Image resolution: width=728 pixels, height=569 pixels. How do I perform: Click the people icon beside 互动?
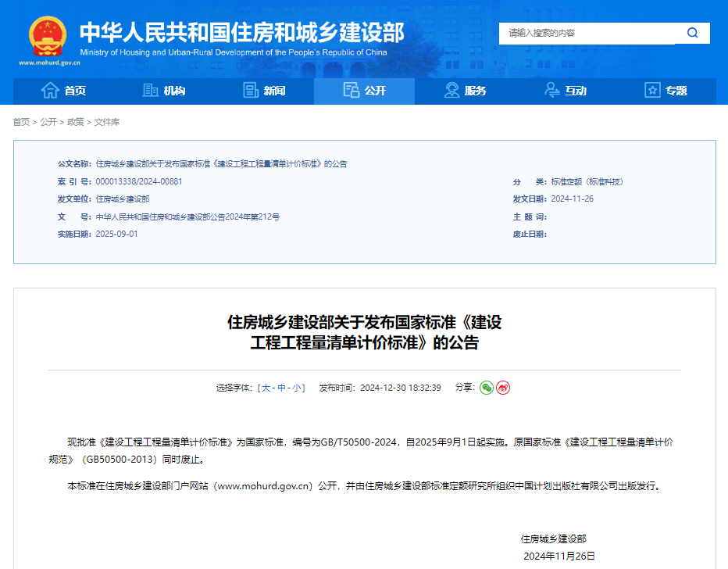(x=552, y=91)
